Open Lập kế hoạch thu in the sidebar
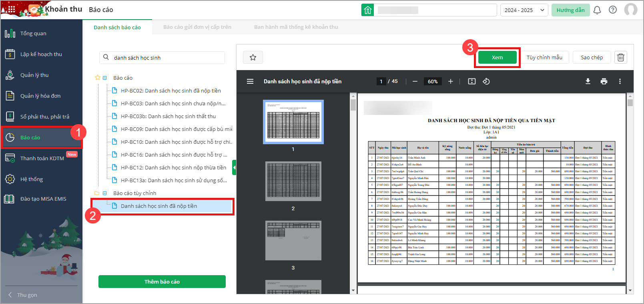This screenshot has height=304, width=644. 42,54
